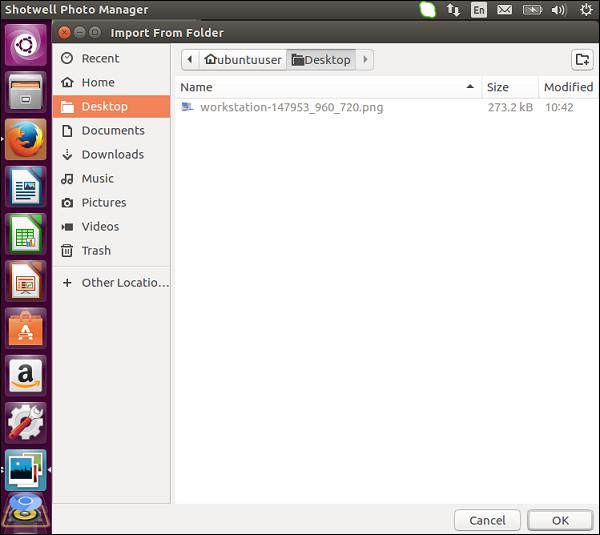Open System Settings from the launcher

tap(25, 423)
